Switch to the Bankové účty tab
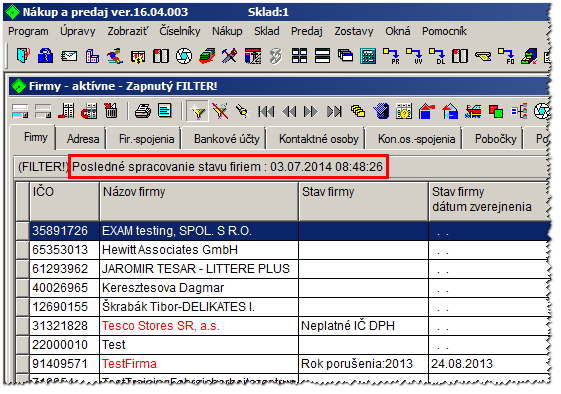This screenshot has height=394, width=561. [227, 138]
